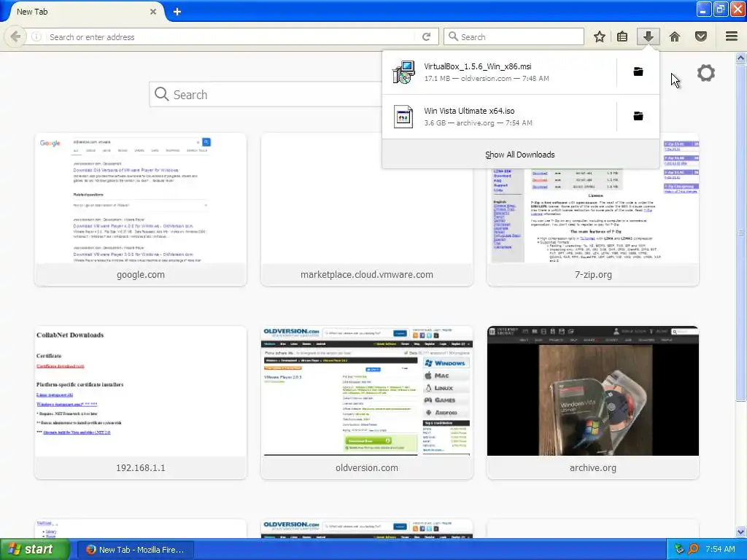Open the marketplace.cloud.vmware.com tile

tap(367, 209)
